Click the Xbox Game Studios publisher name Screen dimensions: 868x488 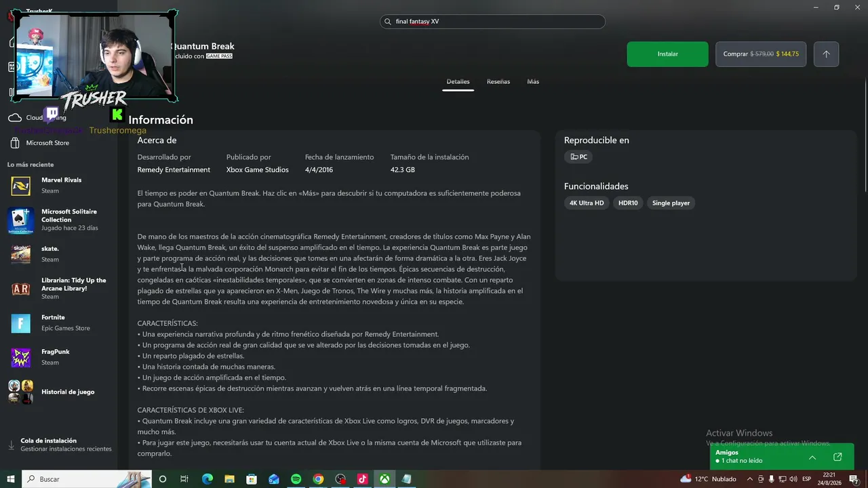point(258,169)
